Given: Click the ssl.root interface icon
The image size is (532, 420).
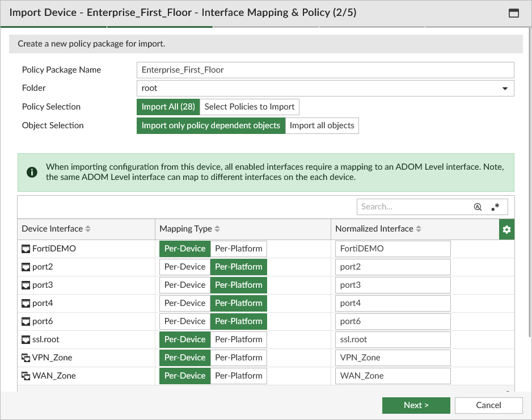Looking at the screenshot, I should click(26, 339).
